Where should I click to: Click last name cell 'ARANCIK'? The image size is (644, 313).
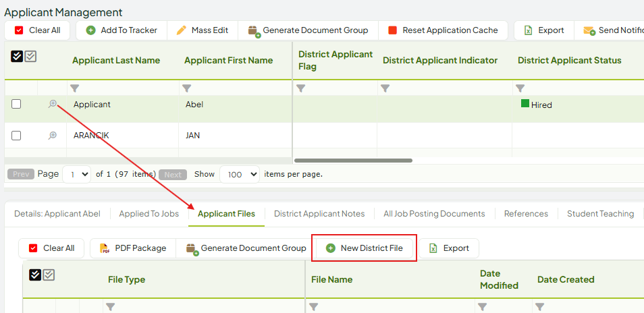click(91, 135)
